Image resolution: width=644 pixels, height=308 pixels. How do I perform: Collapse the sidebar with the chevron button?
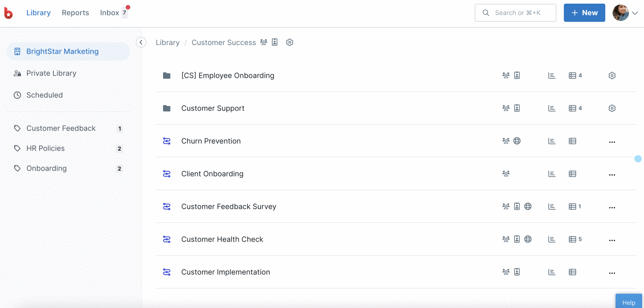click(141, 42)
